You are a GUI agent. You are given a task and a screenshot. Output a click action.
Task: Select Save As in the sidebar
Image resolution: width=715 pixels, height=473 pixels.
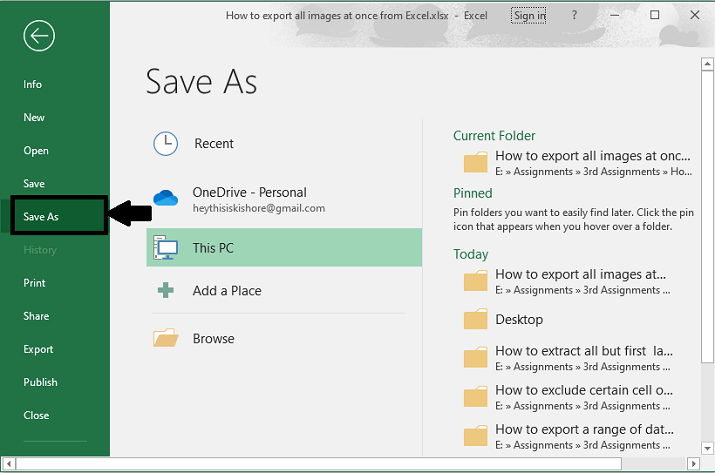[41, 217]
